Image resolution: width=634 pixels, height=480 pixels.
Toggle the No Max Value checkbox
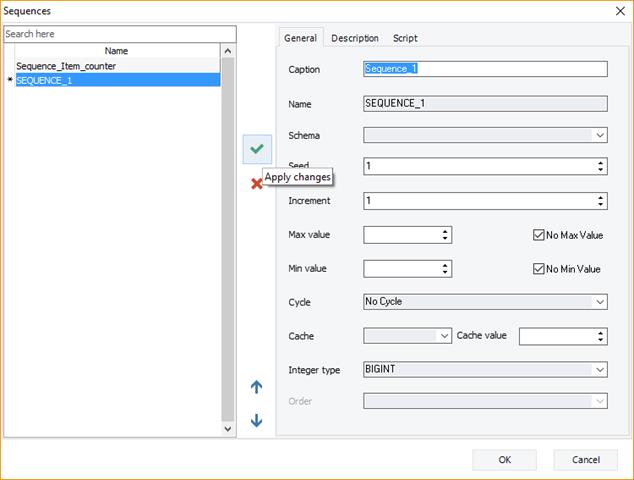538,235
